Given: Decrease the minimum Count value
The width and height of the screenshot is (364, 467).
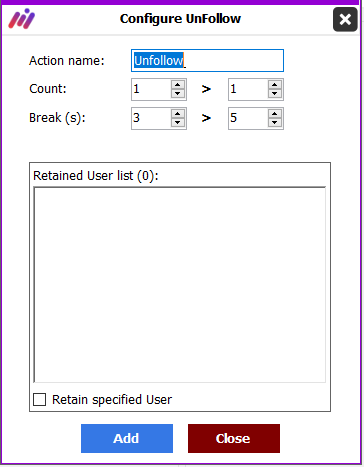Looking at the screenshot, I should pyautogui.click(x=178, y=94).
